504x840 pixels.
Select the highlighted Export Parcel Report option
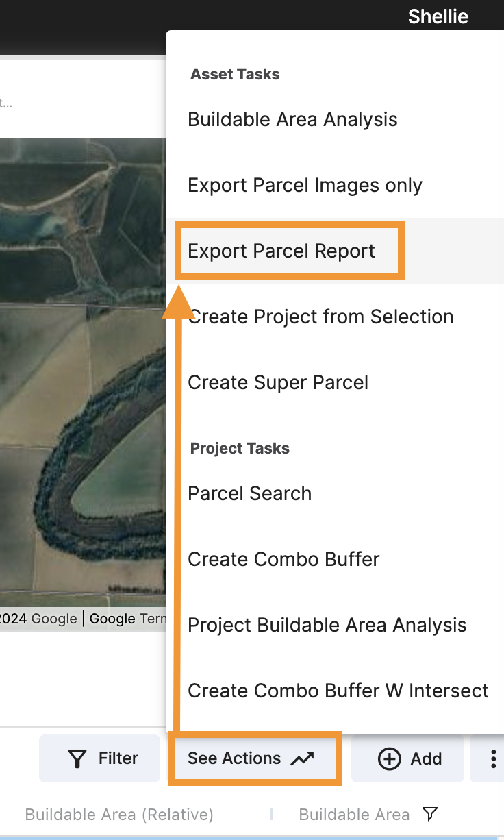(x=281, y=251)
